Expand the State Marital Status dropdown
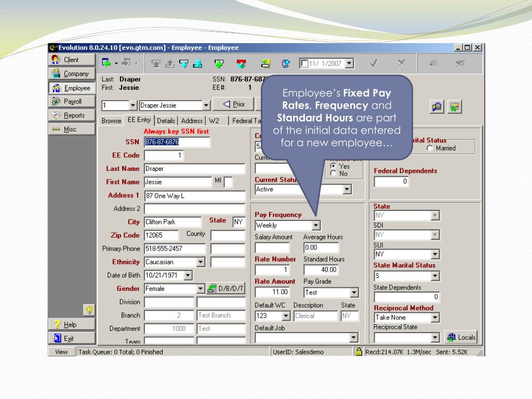 (435, 276)
